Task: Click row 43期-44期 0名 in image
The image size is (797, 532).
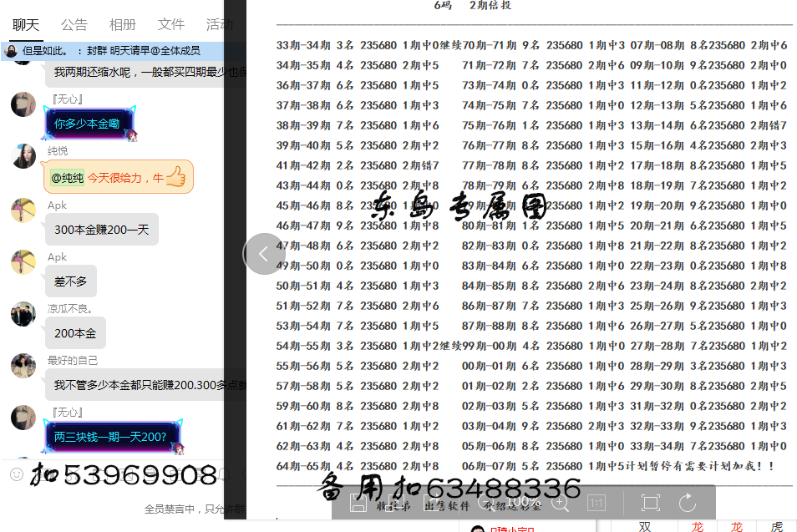Action: pos(358,185)
